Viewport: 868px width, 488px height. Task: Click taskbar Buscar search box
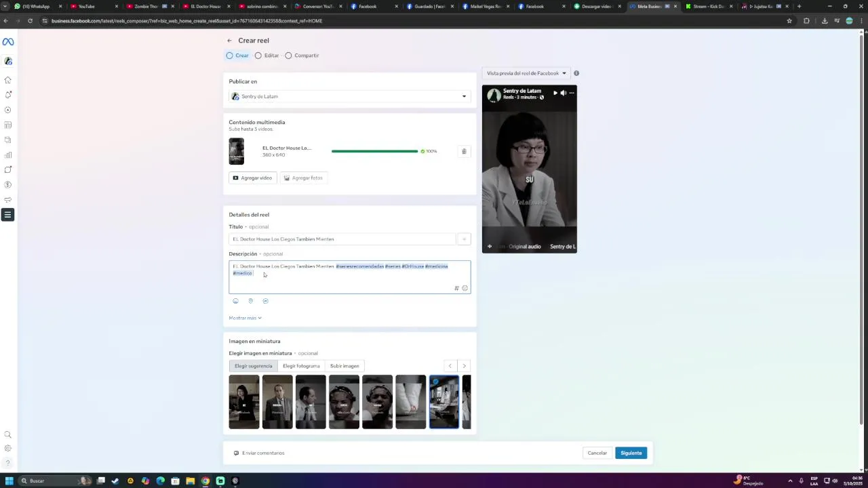coord(54,481)
